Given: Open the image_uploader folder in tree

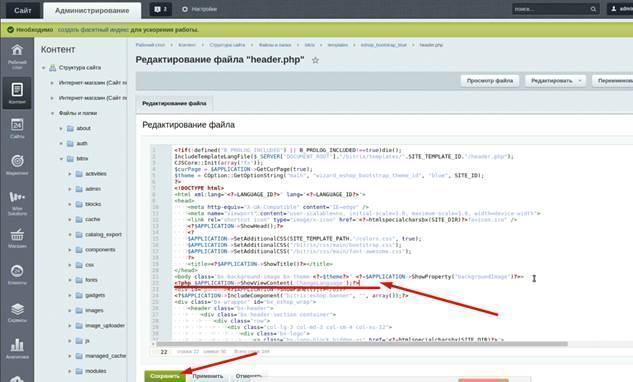Looking at the screenshot, I should (x=105, y=325).
